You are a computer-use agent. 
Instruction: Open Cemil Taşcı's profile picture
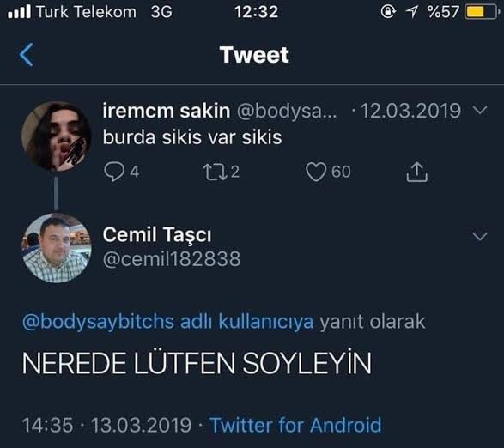[x=57, y=248]
